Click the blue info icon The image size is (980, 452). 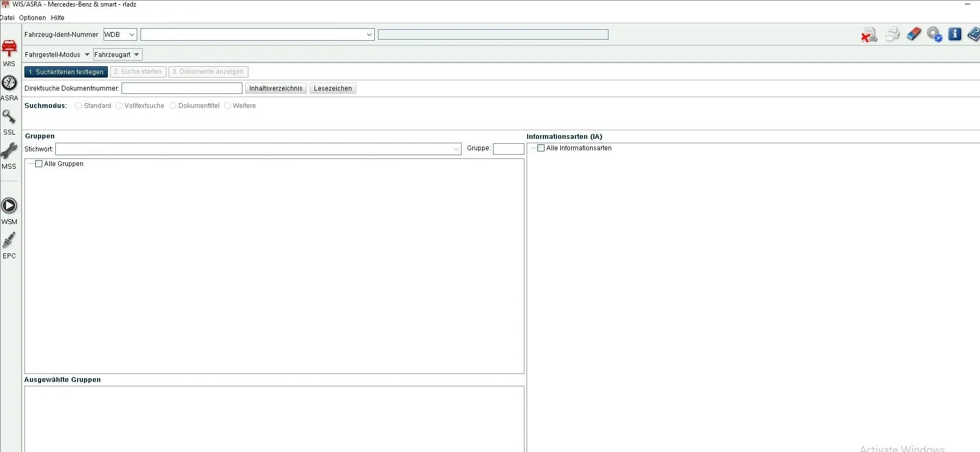(955, 34)
